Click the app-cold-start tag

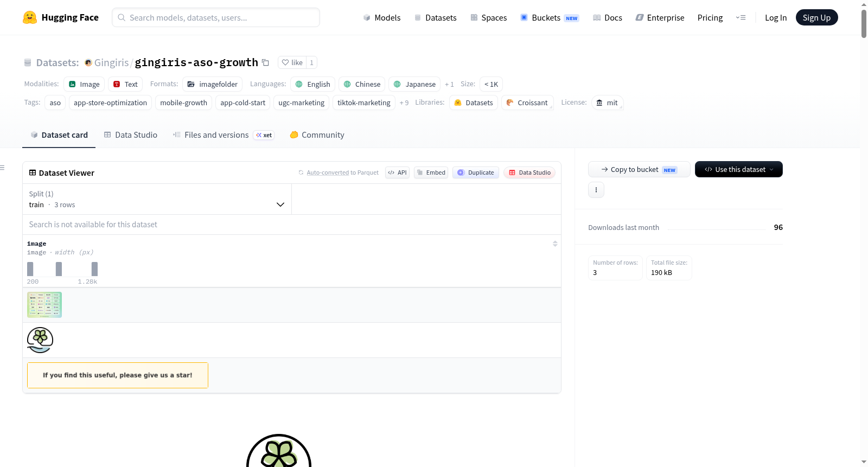tap(242, 103)
